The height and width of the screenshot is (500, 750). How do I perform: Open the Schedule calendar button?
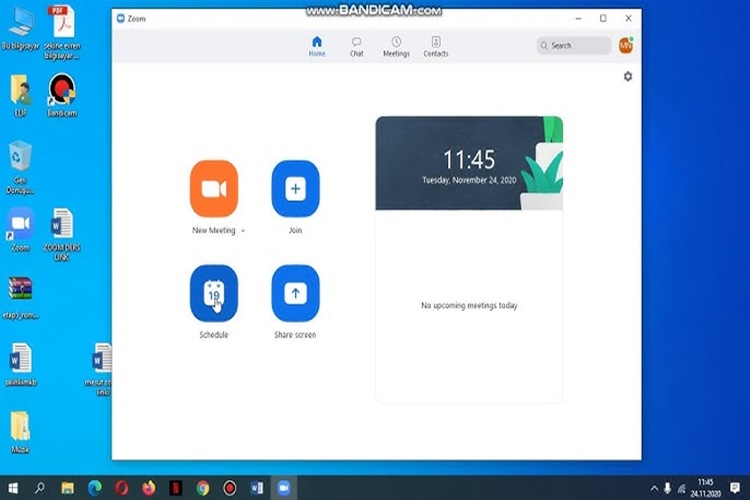point(214,293)
